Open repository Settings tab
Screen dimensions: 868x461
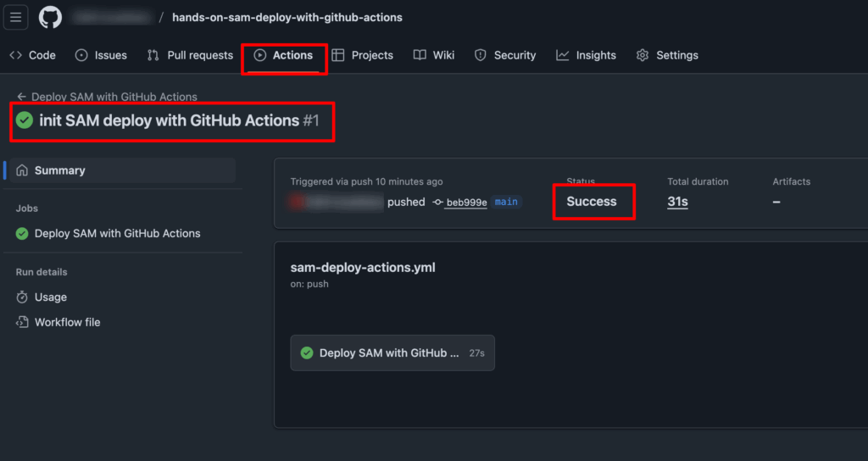point(667,55)
